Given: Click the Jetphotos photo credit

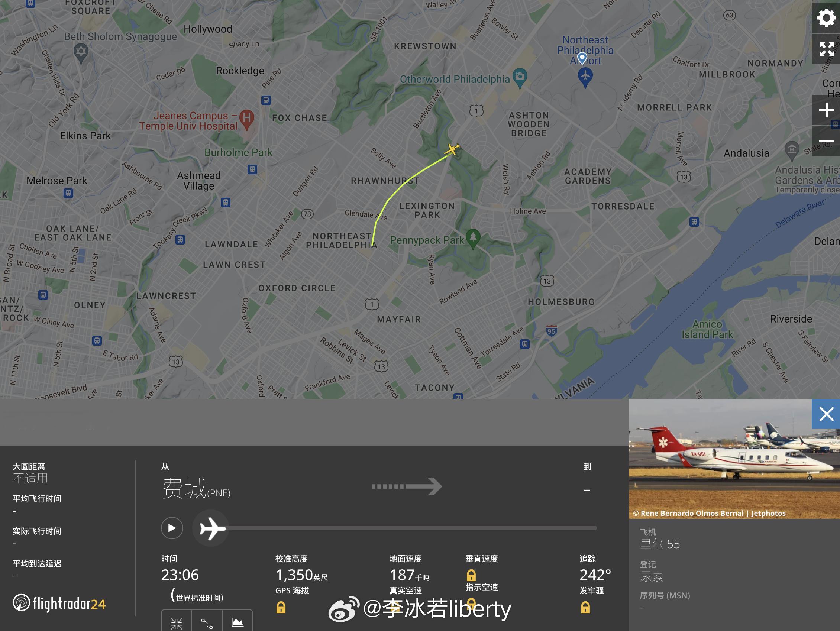Looking at the screenshot, I should 710,513.
